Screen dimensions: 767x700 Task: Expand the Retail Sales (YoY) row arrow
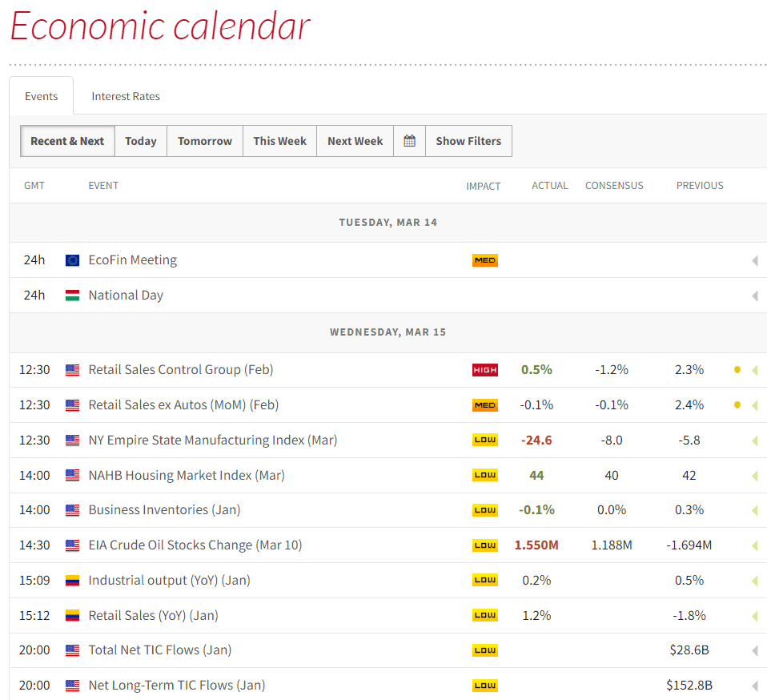tap(755, 616)
